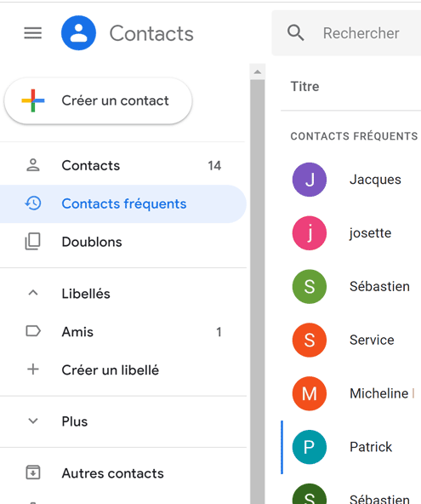The width and height of the screenshot is (421, 504).
Task: Open Contacts list with 14 entries
Action: coord(123,165)
